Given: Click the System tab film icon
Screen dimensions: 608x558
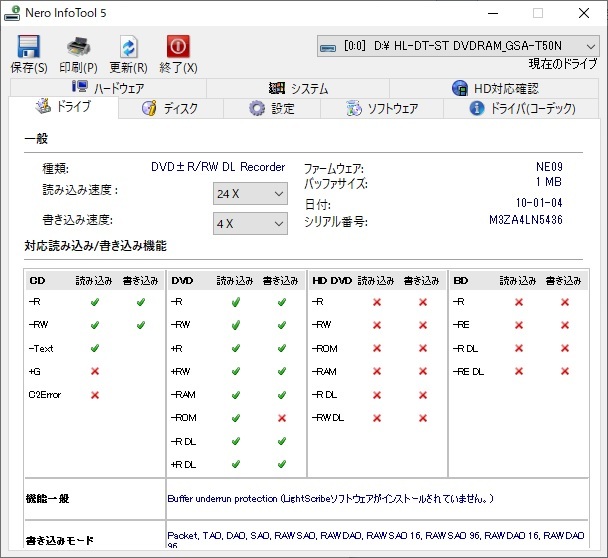Looking at the screenshot, I should click(x=277, y=88).
